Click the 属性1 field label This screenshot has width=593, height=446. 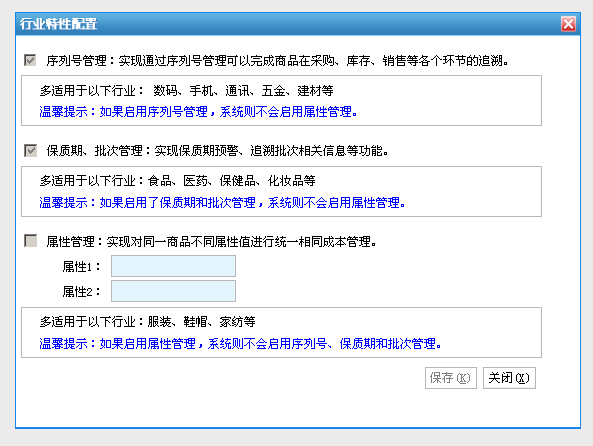(x=82, y=267)
